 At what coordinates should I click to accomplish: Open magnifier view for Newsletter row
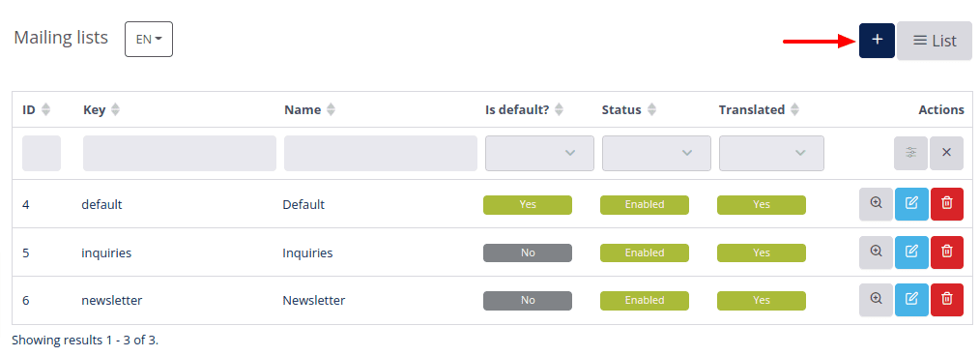click(877, 300)
